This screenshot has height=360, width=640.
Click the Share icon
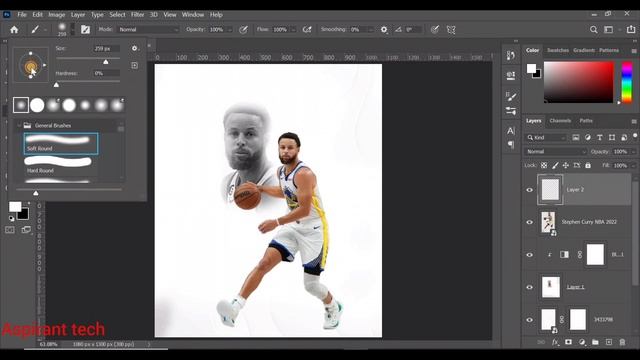click(631, 29)
